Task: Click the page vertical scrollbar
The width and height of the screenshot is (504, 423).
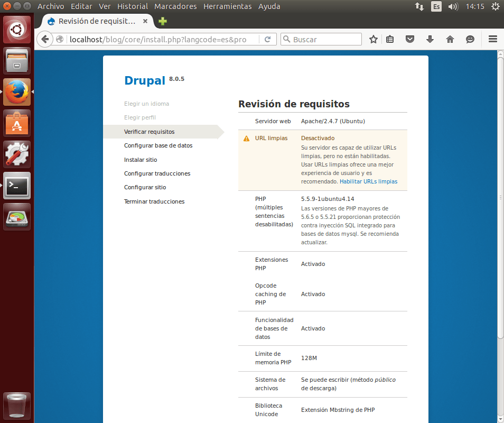Action: (500, 197)
